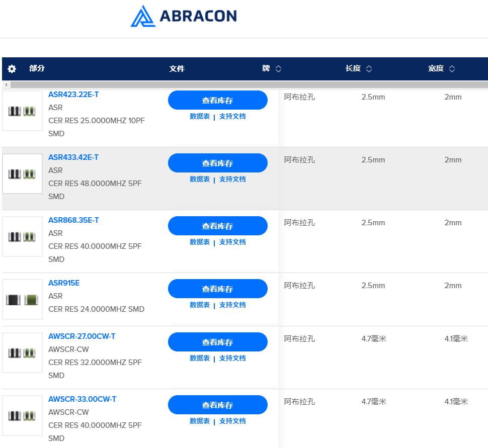Open part link AWSCR-33.00CW-T
The width and height of the screenshot is (488, 448).
82,399
